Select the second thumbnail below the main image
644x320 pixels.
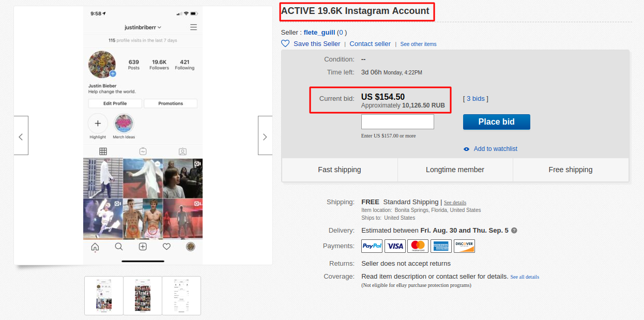click(143, 296)
